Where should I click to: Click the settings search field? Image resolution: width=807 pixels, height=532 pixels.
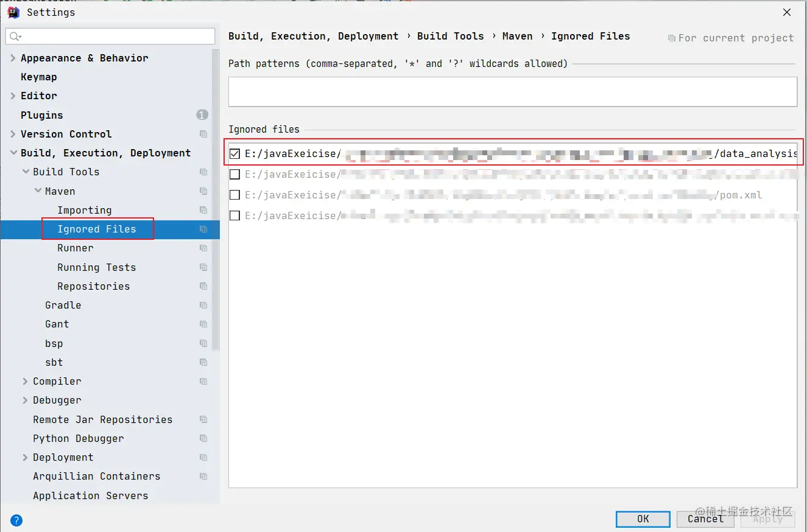pyautogui.click(x=110, y=37)
